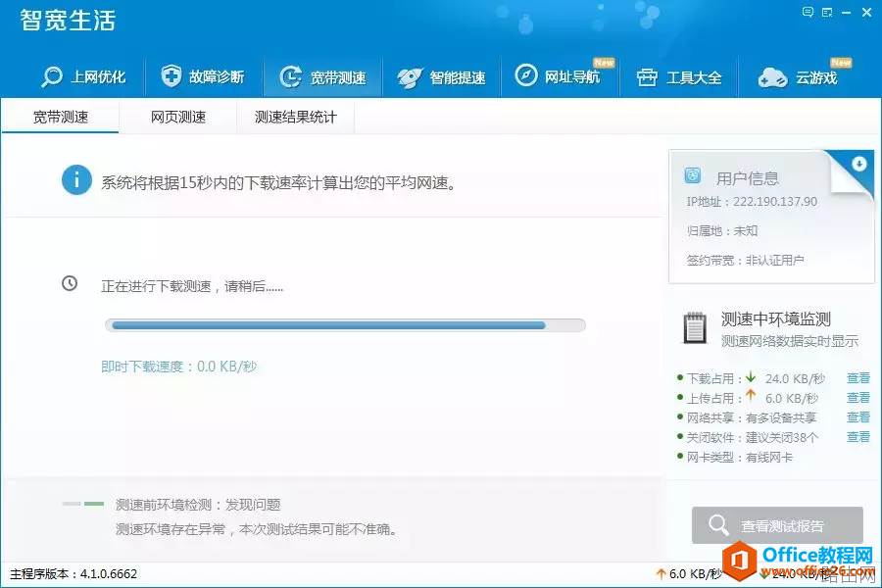Click 查看 link for 网络共享
The height and width of the screenshot is (588, 882).
point(858,416)
